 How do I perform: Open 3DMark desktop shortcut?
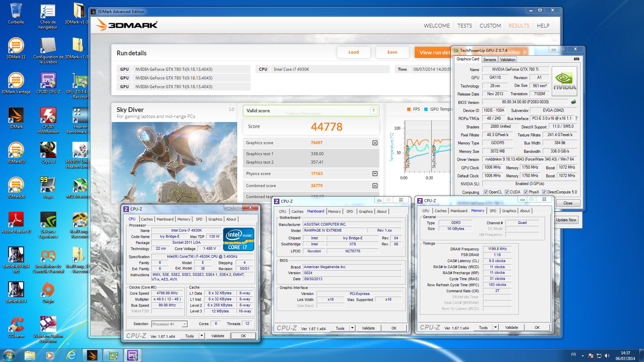coord(16,118)
